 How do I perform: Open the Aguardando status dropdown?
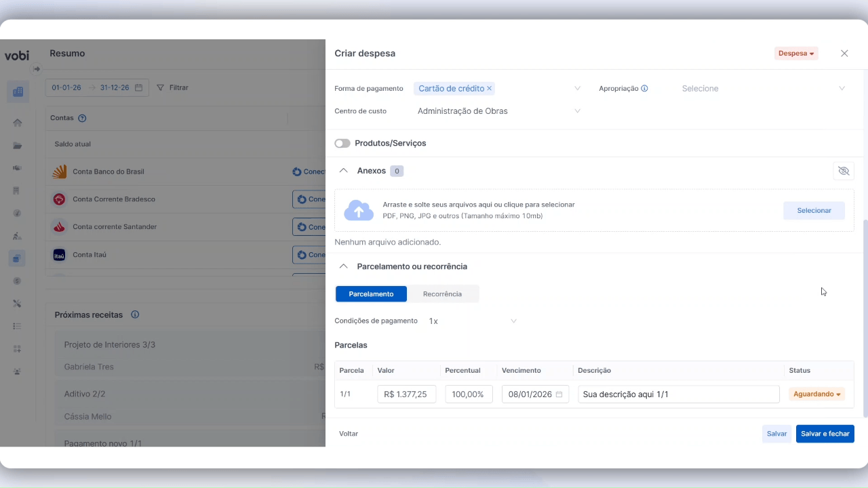816,394
